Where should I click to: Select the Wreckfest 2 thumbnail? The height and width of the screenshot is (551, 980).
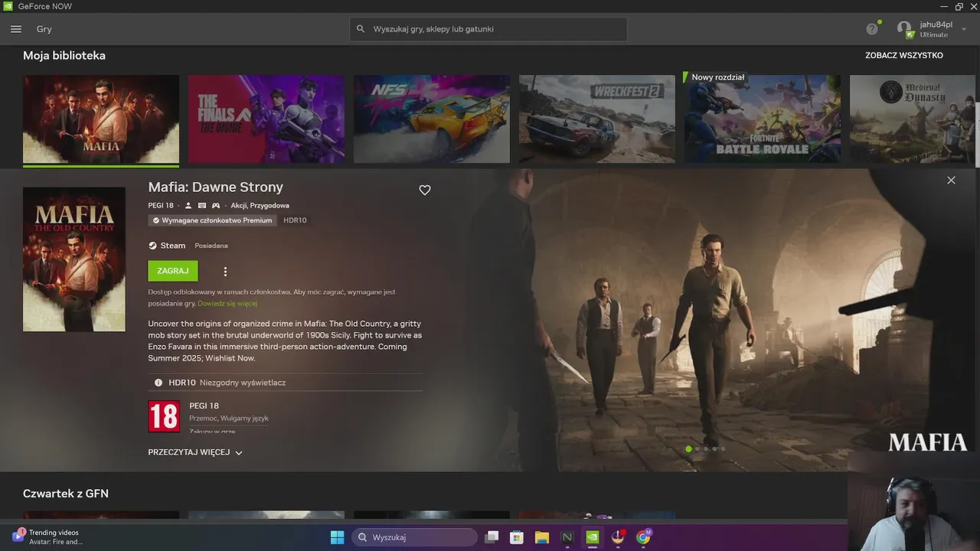pos(597,119)
